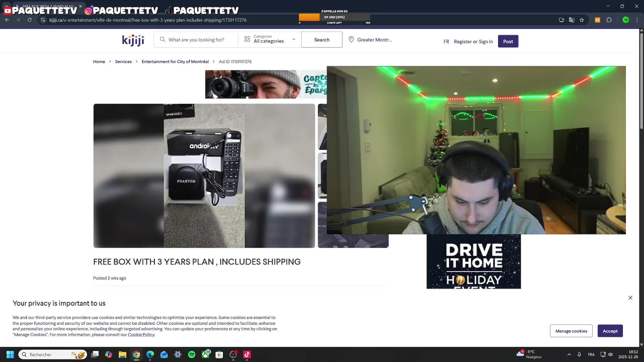
Task: Change location Greater Montréal
Action: 370,40
